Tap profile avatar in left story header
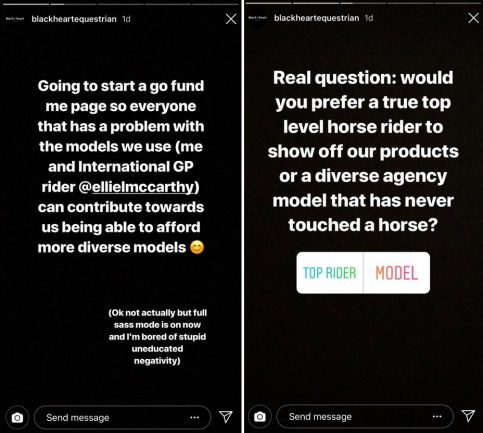This screenshot has width=483, height=433. (15, 19)
